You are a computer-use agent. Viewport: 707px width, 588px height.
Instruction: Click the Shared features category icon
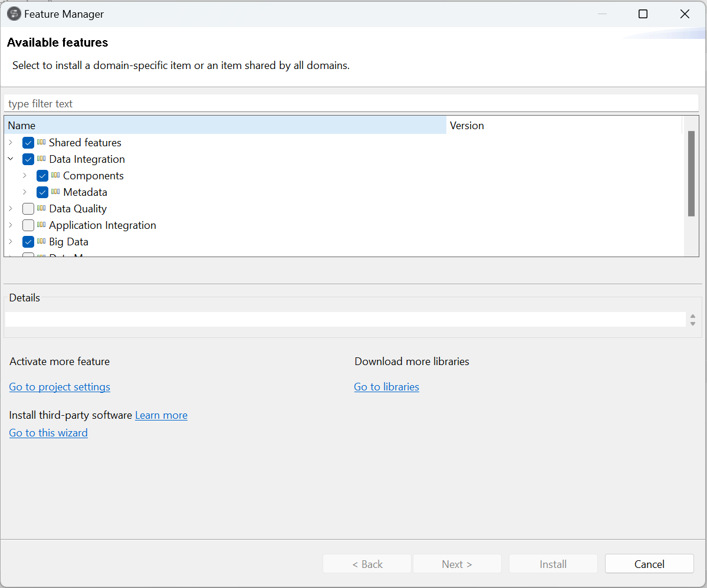41,142
